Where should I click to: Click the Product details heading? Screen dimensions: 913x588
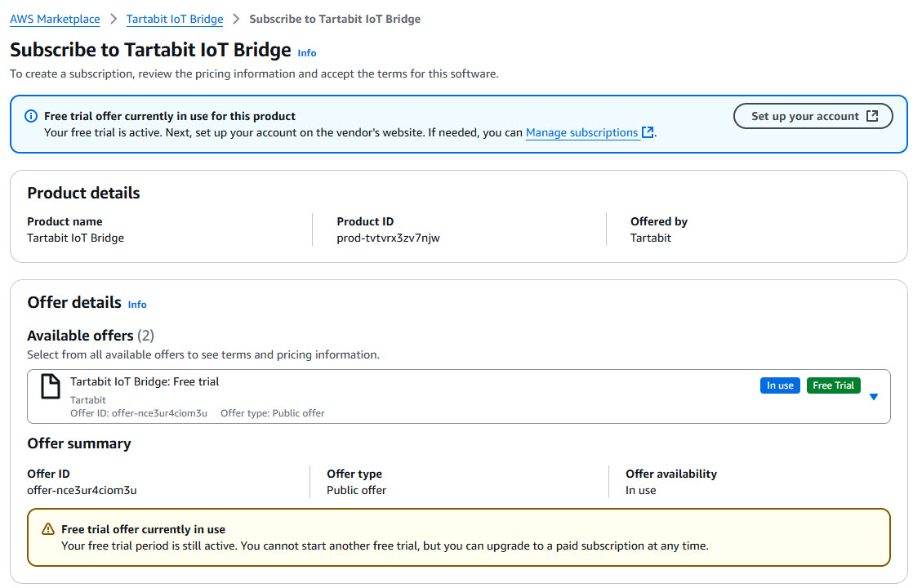coord(84,194)
